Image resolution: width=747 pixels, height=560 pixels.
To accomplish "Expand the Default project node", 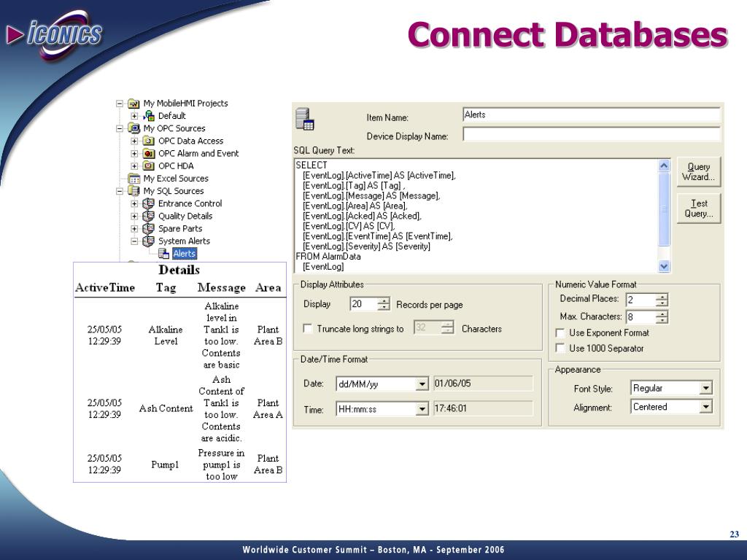I will 134,116.
